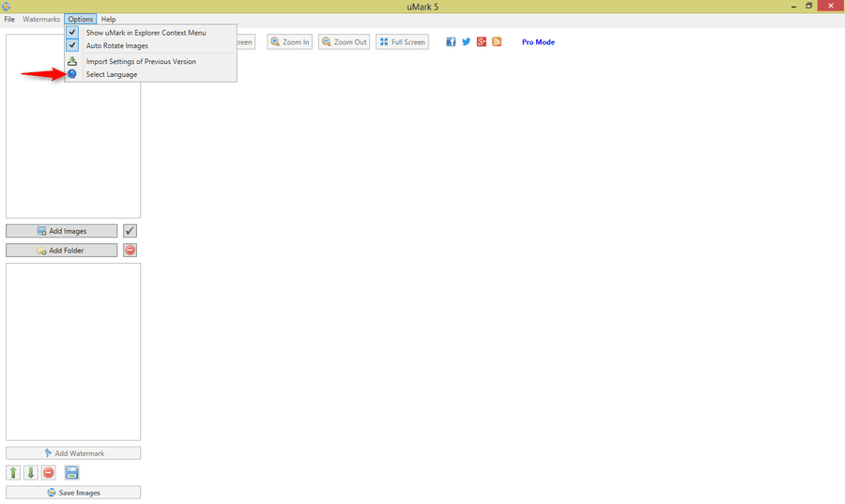Click the checkmark select-all images button
The height and width of the screenshot is (504, 845).
click(x=130, y=231)
